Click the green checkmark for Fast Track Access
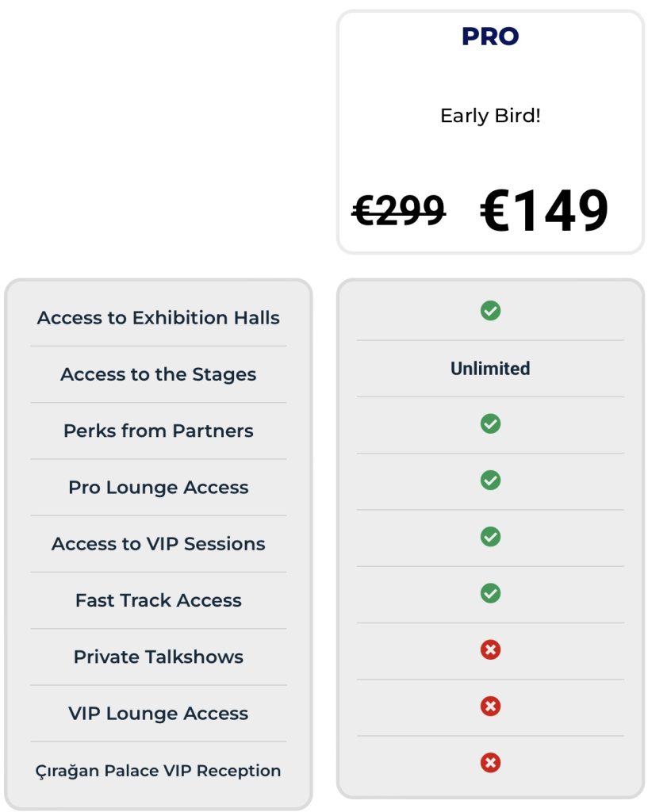Viewport: 648px width, 812px height. coord(490,593)
